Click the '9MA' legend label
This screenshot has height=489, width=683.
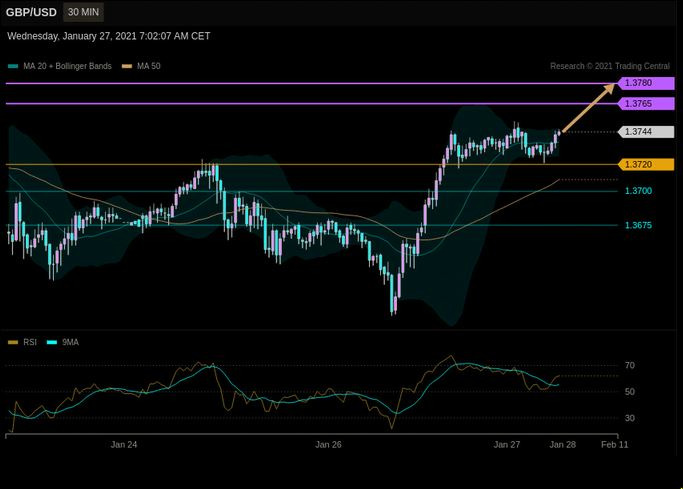coord(70,342)
